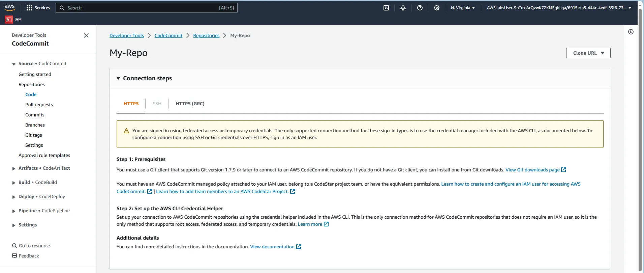Viewport: 644px width, 273px height.
Task: Open Learn more about credential helper
Action: pyautogui.click(x=313, y=224)
